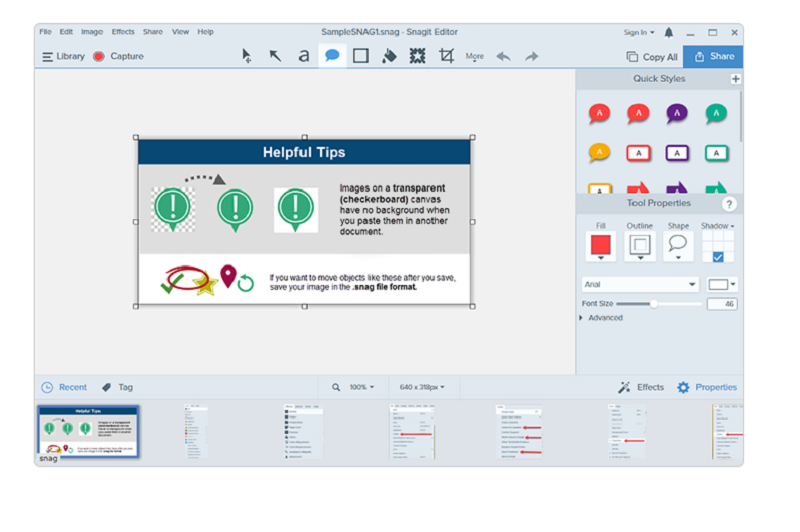Choose the teal speech bubble quick style
This screenshot has height=532, width=800.
click(x=716, y=114)
